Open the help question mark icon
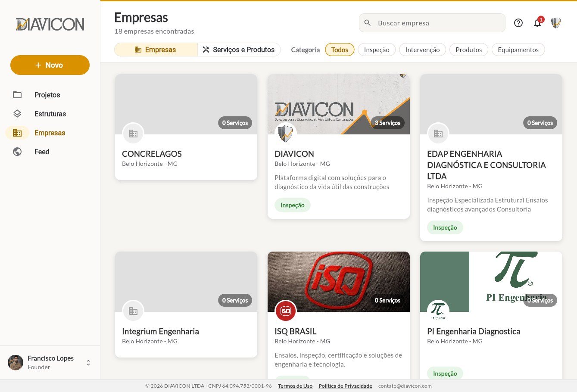This screenshot has width=577, height=392. (518, 23)
